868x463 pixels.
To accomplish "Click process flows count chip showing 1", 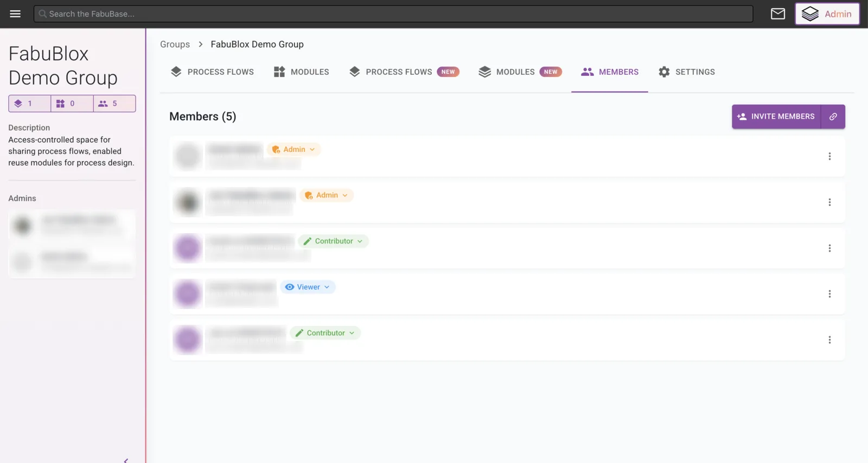I will 30,104.
